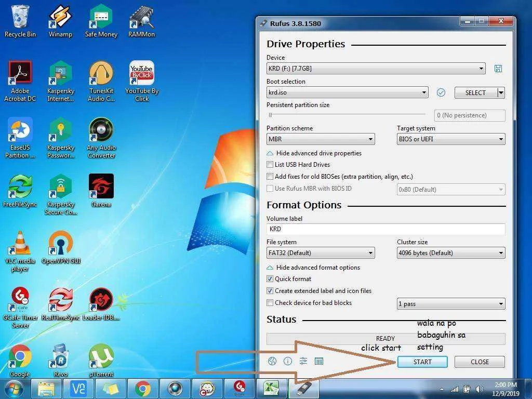The height and width of the screenshot is (399, 532).
Task: Click the START button in Rufus
Action: pyautogui.click(x=422, y=362)
